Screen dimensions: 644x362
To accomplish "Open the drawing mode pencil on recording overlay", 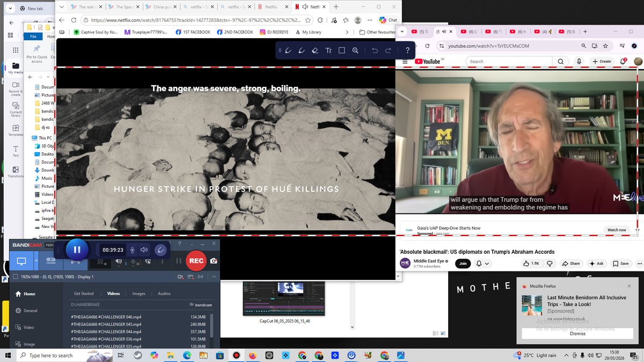I will (160, 250).
